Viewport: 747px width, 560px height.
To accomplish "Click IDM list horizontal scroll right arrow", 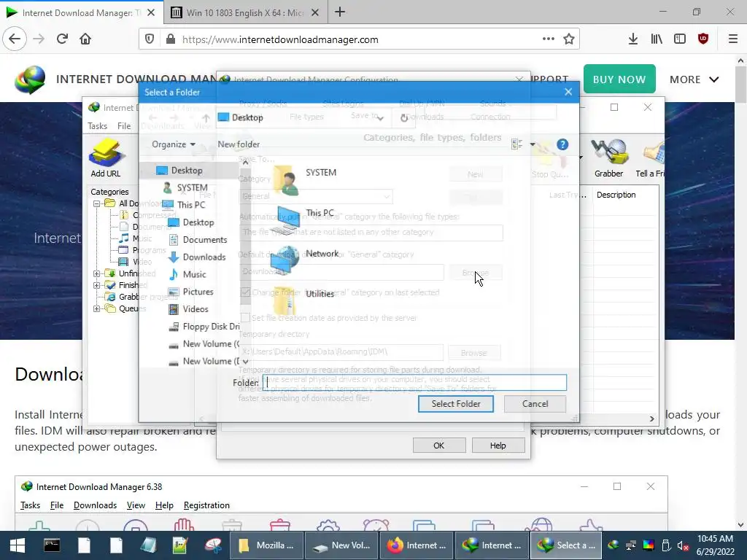I will point(651,419).
